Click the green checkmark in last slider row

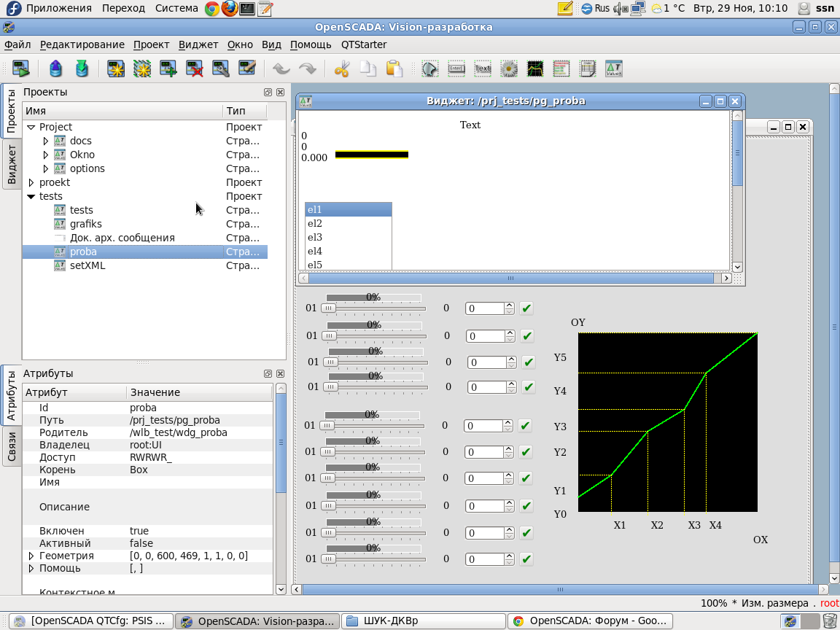tap(526, 559)
